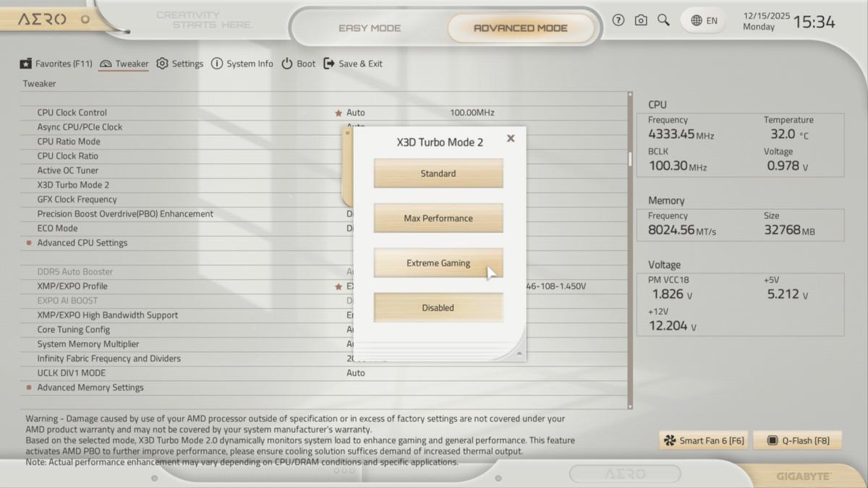Expand Advanced CPU Settings
The height and width of the screenshot is (488, 868).
click(x=82, y=243)
